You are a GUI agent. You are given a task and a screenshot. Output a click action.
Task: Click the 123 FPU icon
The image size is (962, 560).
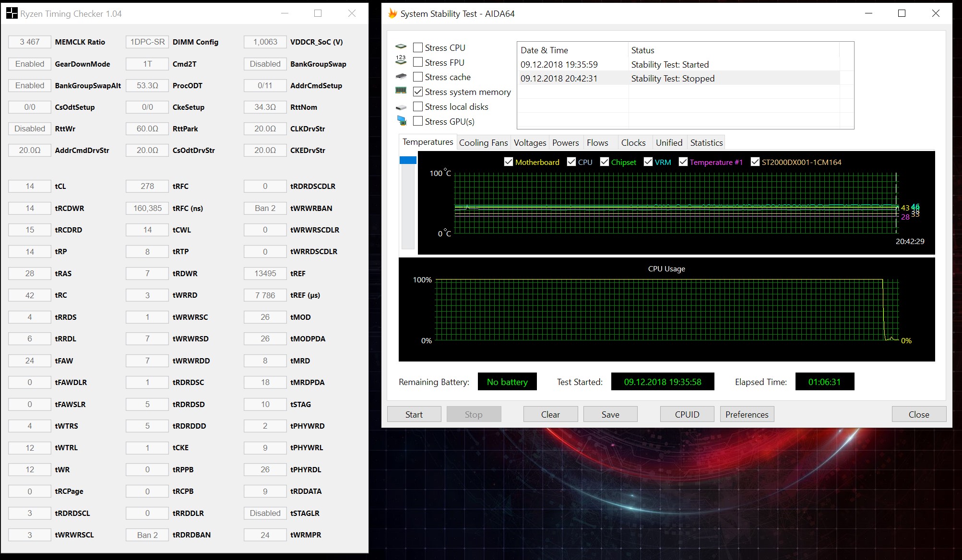click(x=401, y=60)
